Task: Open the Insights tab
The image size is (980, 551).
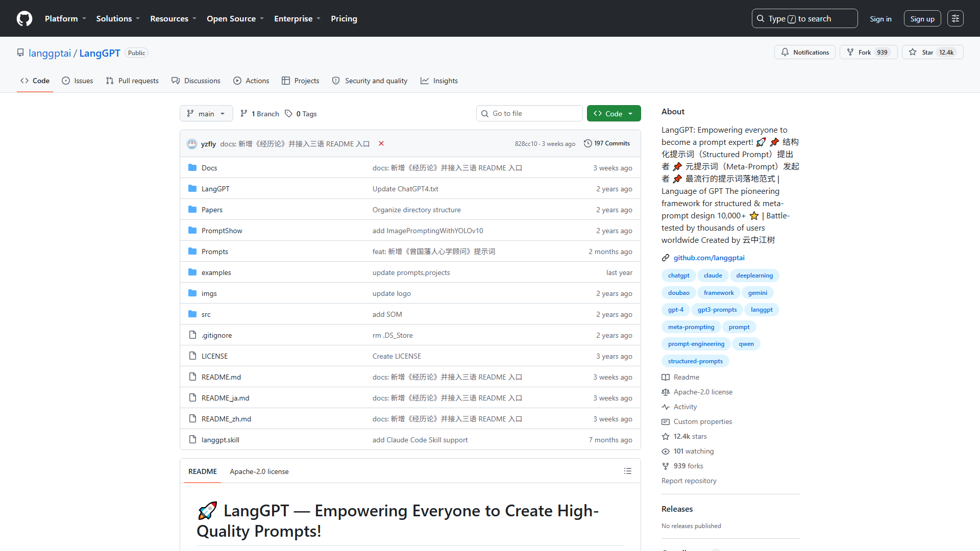Action: pos(439,81)
